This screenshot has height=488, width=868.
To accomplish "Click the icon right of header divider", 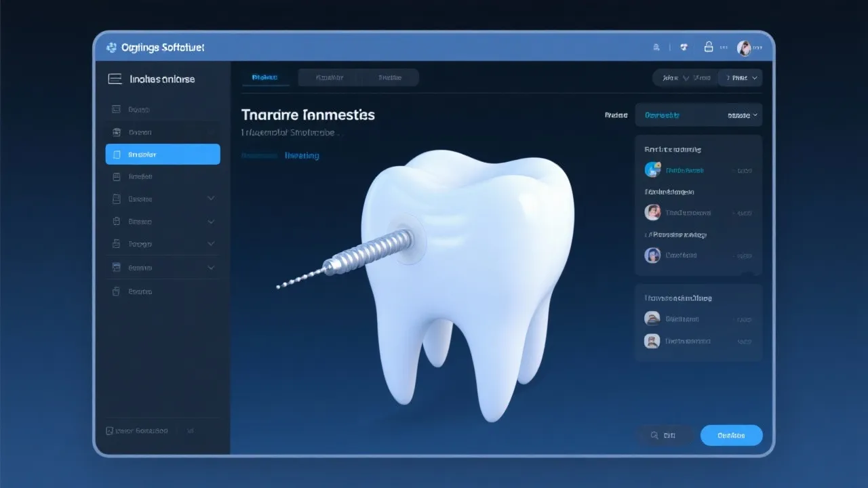I will pyautogui.click(x=684, y=47).
